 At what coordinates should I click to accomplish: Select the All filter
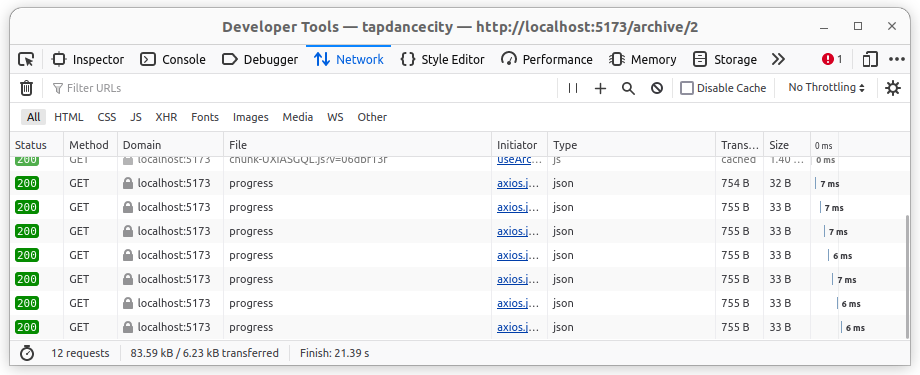[x=33, y=117]
